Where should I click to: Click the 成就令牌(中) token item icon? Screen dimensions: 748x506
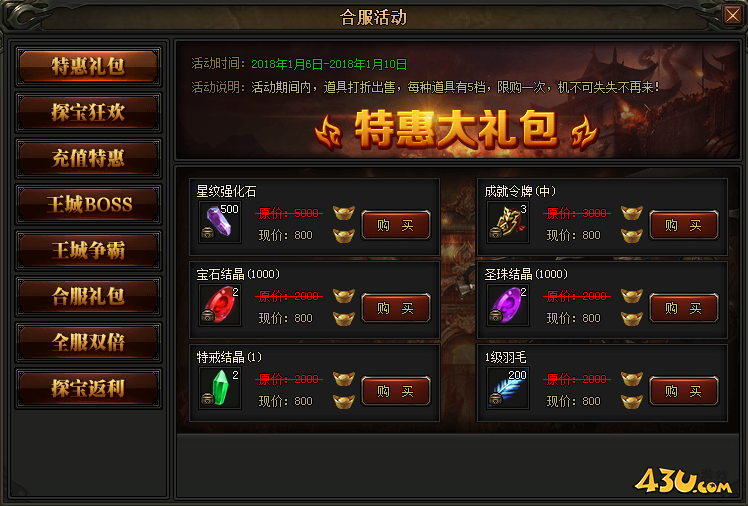pos(508,222)
